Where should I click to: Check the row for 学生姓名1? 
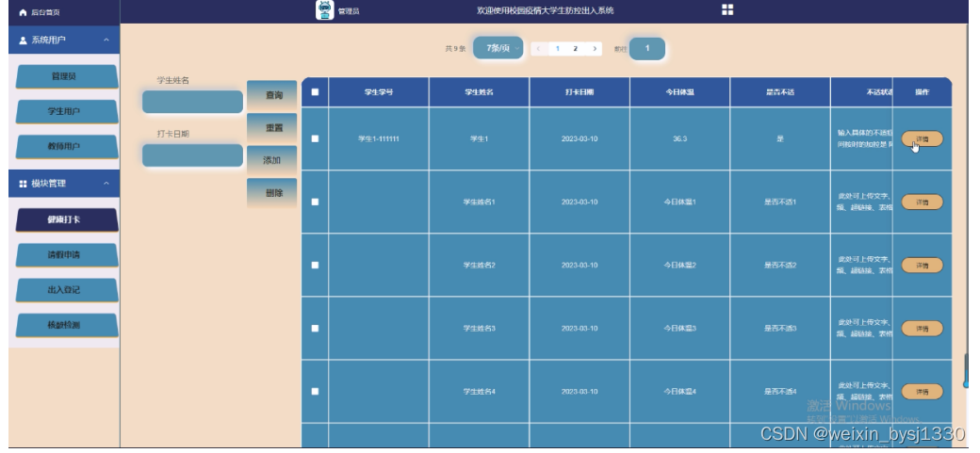coord(315,202)
